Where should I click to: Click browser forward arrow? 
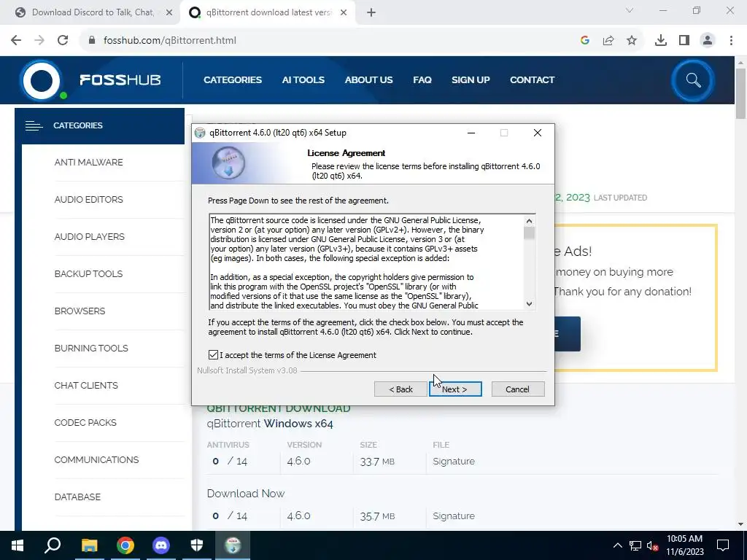coord(39,41)
